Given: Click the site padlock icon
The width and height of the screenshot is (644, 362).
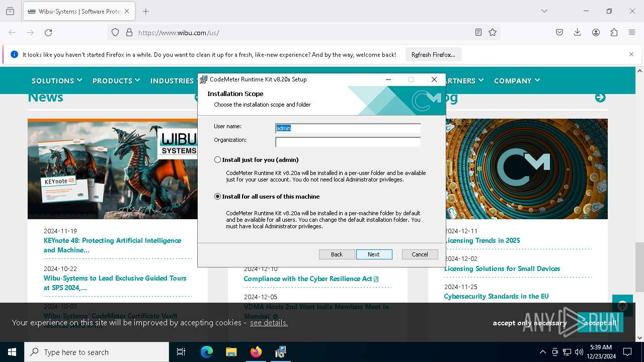Looking at the screenshot, I should (x=129, y=32).
